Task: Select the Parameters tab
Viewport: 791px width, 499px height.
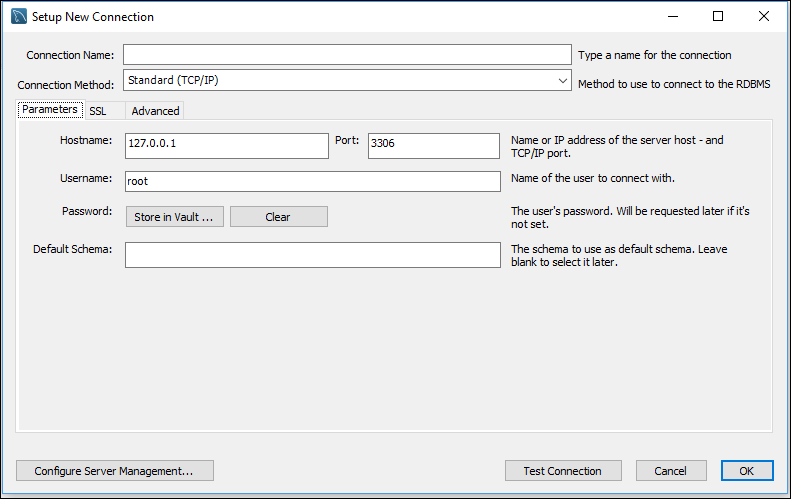Action: coord(50,109)
